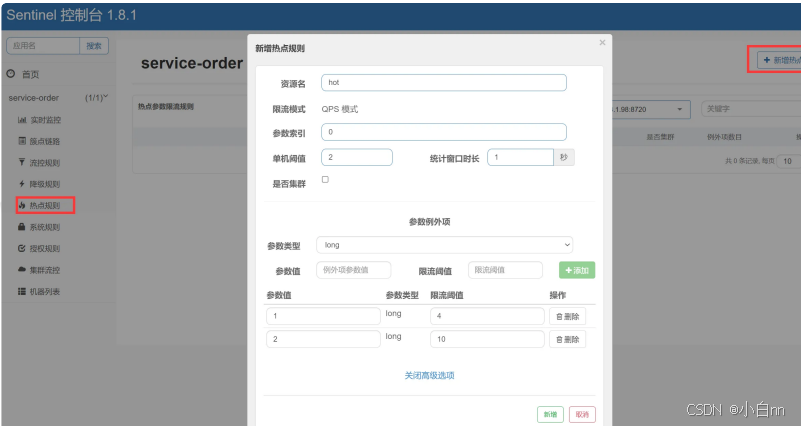Click the 流控规则 filter icon
The height and width of the screenshot is (426, 801).
pyautogui.click(x=21, y=162)
